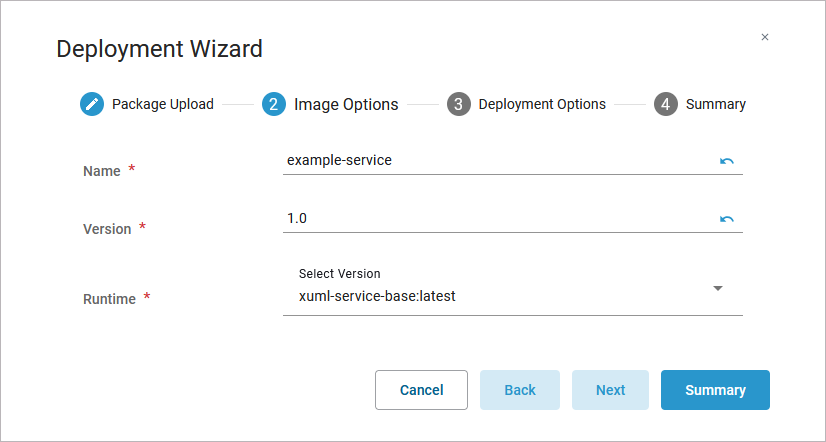Switch to the Summary step label in the stepper
The width and height of the screenshot is (826, 442).
click(716, 104)
